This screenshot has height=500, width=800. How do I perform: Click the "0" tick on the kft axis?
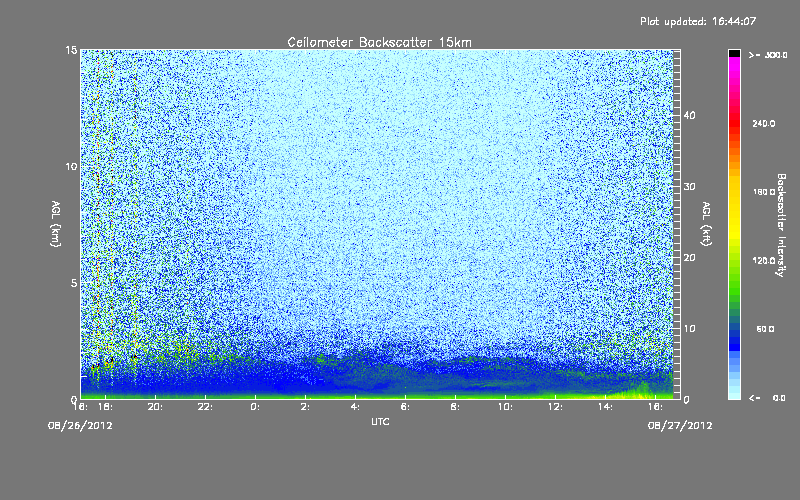[686, 399]
